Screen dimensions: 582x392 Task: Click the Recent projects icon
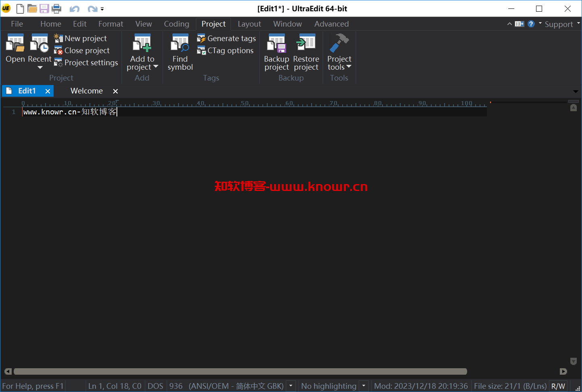(x=39, y=43)
